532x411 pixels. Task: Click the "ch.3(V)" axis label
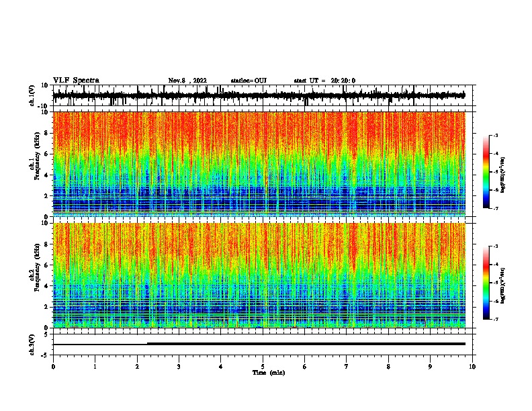pos(32,345)
